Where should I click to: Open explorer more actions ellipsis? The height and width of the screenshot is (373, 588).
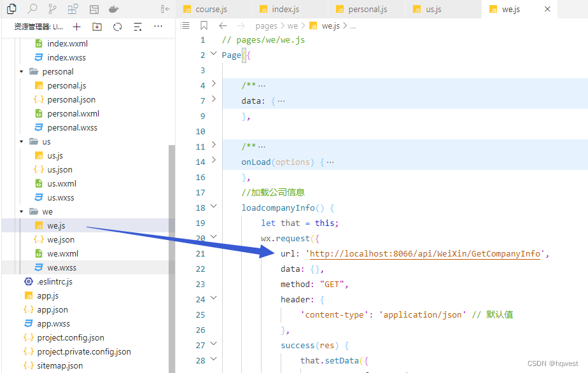pyautogui.click(x=158, y=26)
